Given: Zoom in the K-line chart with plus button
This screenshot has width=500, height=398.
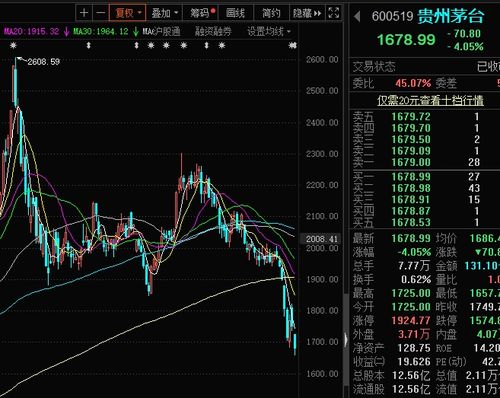Looking at the screenshot, I should click(84, 13).
